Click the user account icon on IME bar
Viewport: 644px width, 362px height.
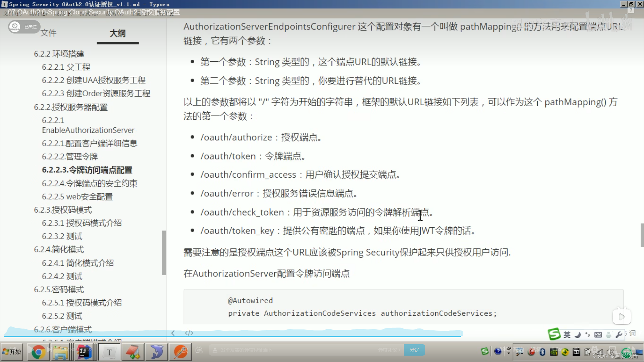pyautogui.click(x=608, y=335)
